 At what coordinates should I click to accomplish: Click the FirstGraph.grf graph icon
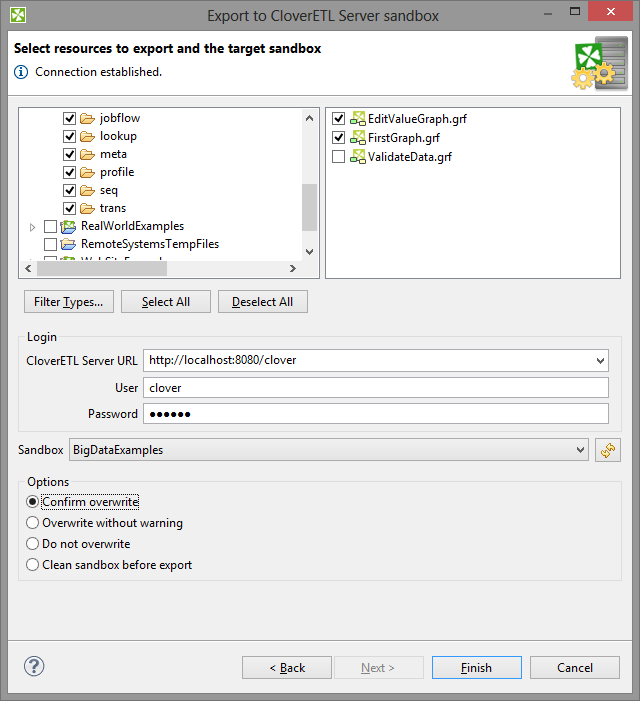point(358,138)
